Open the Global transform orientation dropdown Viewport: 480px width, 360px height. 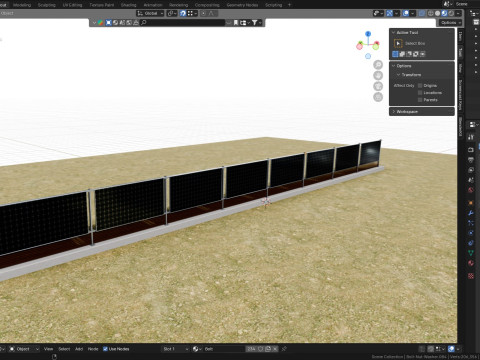coord(150,13)
